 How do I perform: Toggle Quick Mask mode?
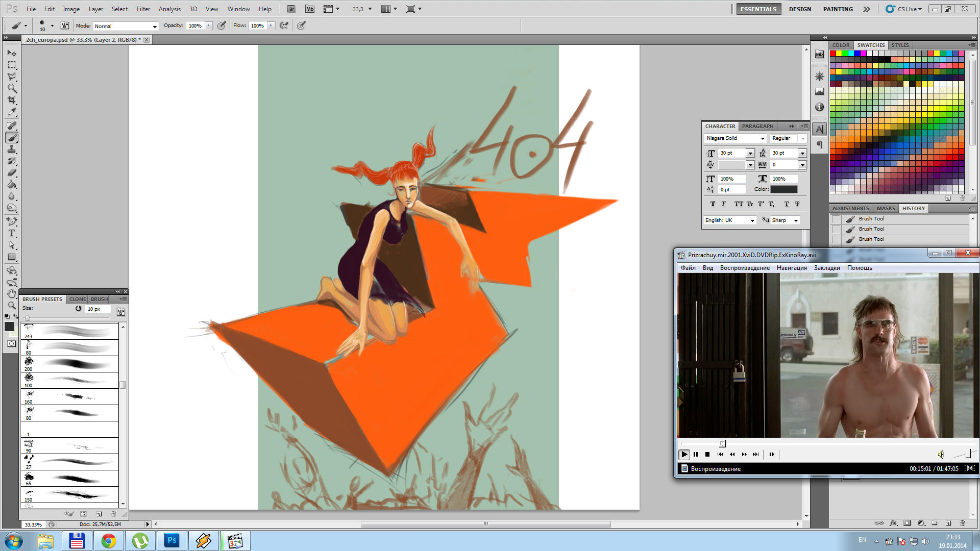pos(11,344)
